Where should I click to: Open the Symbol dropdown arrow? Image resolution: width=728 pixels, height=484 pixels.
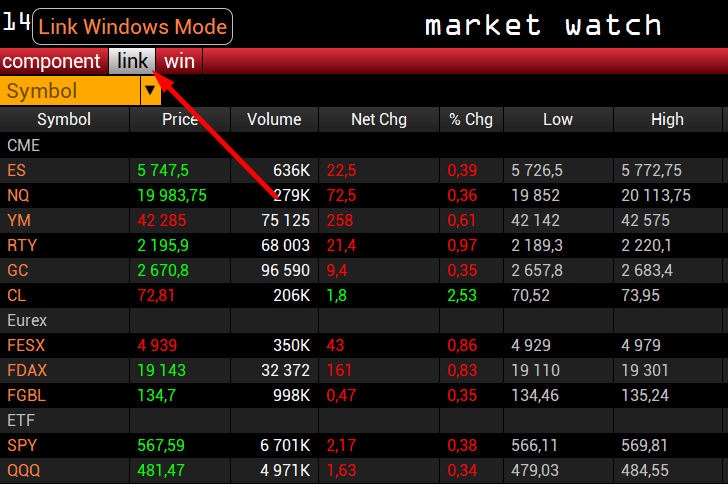[151, 91]
